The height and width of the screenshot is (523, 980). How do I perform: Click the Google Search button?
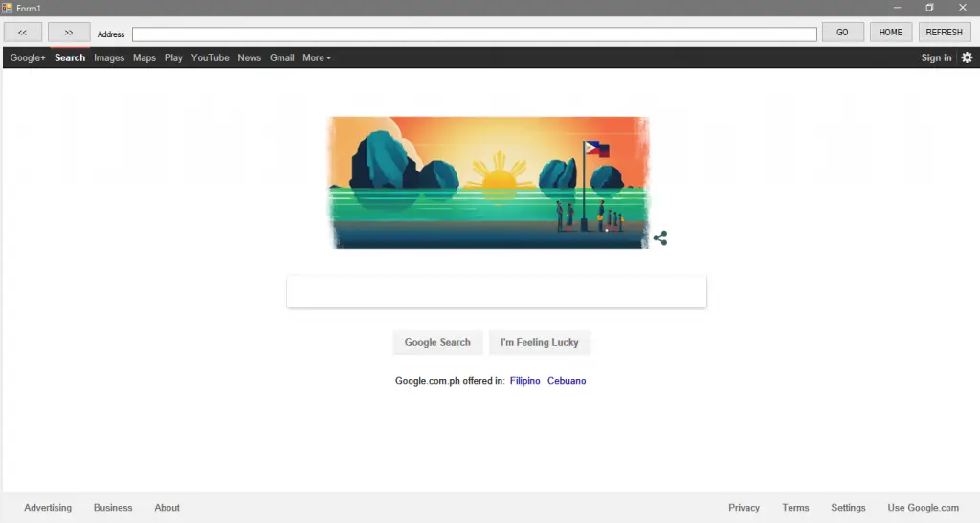coord(437,342)
